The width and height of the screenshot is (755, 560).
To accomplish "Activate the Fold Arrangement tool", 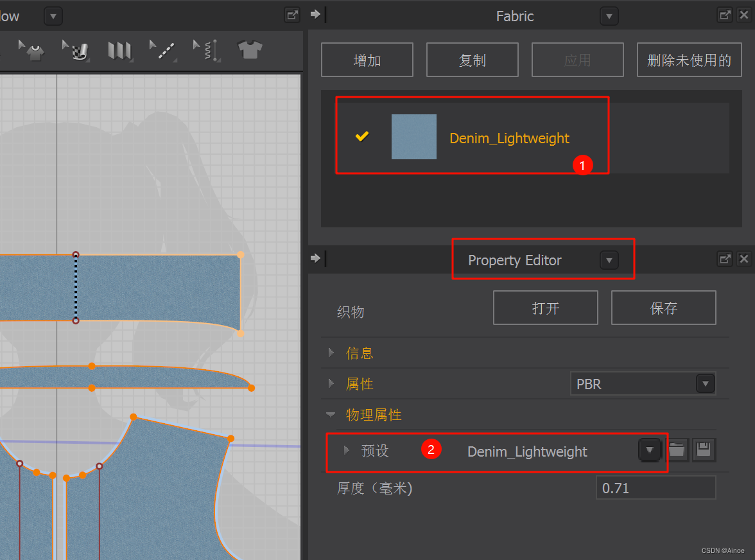I will pyautogui.click(x=119, y=50).
